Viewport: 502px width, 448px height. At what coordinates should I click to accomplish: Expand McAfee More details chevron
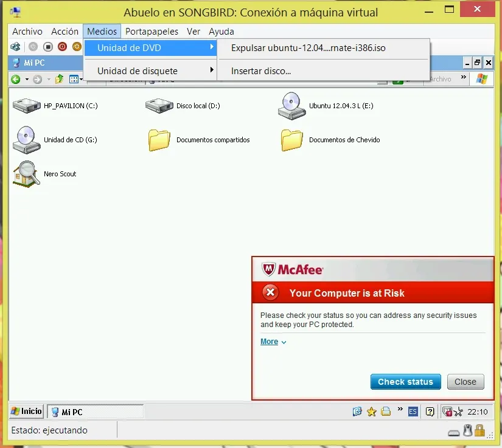pos(273,342)
